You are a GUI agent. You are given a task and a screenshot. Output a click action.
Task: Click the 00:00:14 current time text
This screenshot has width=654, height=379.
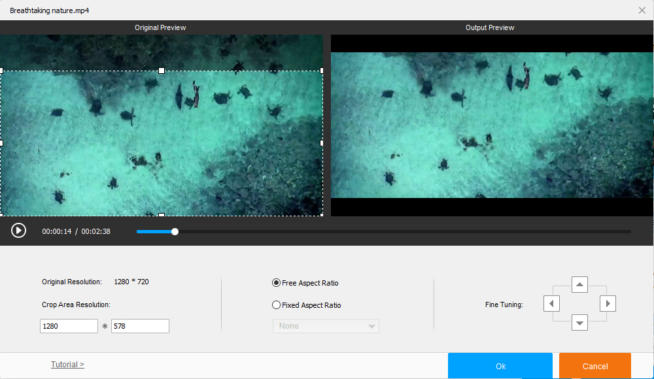57,231
